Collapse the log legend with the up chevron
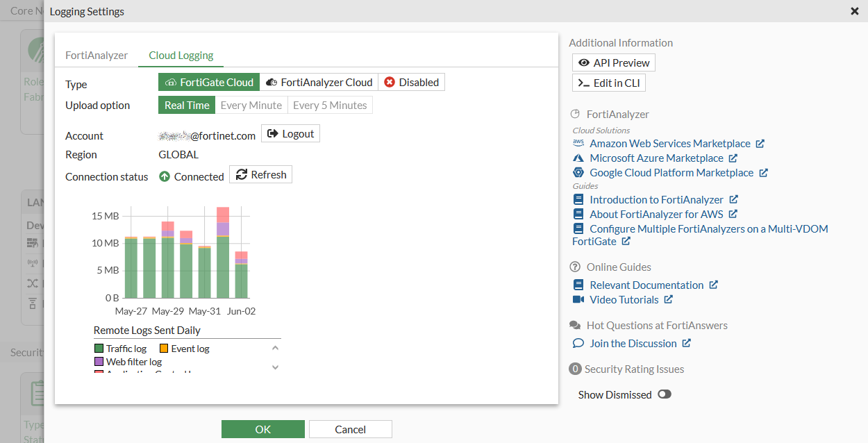 point(275,347)
